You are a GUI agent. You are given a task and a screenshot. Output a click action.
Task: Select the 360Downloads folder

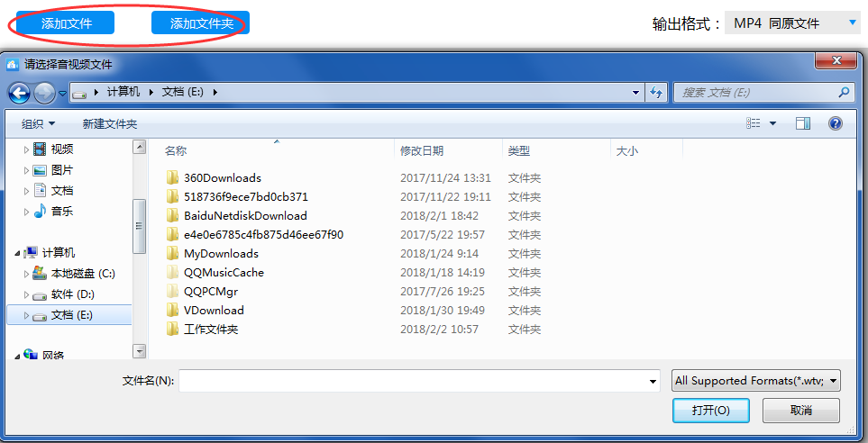(223, 178)
